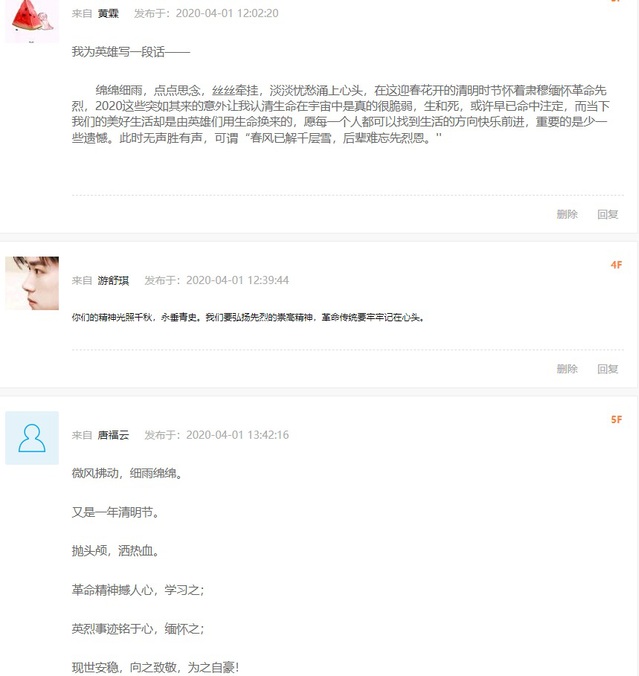Viewport: 639px width, 676px height.
Task: Delete the 4F comment by 游舒琪
Action: (x=567, y=369)
